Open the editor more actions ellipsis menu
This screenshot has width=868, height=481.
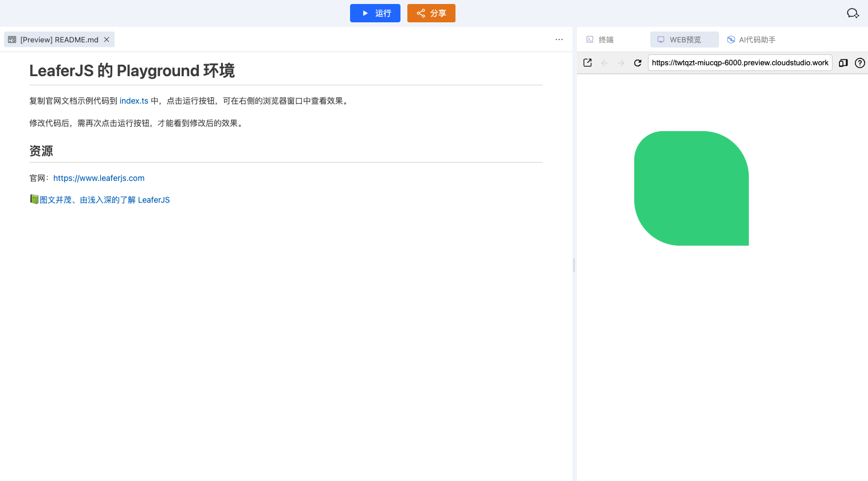[559, 40]
